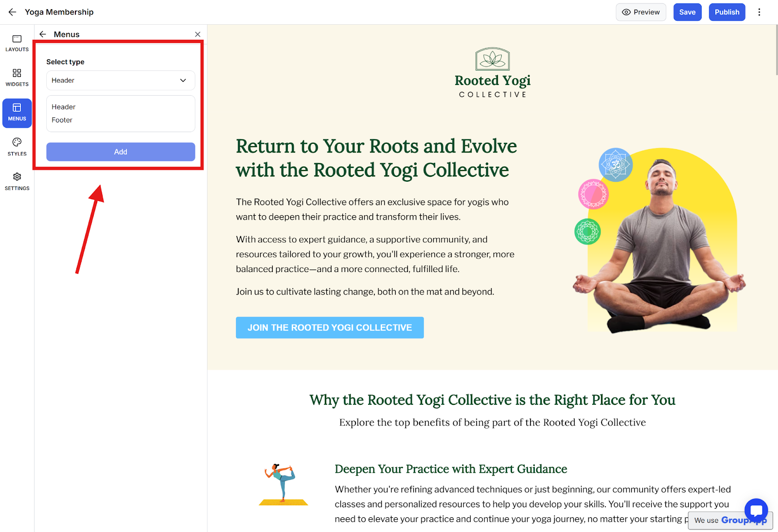Publish the page
The image size is (778, 532).
point(727,12)
